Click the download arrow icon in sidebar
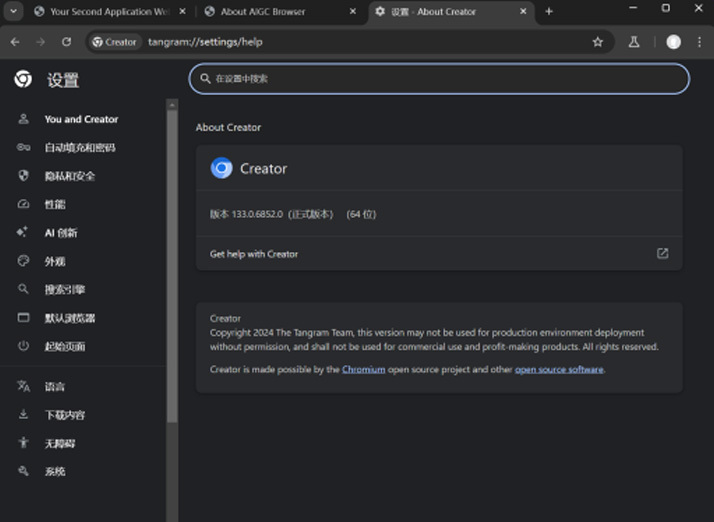Viewport: 714px width, 522px height. tap(23, 414)
